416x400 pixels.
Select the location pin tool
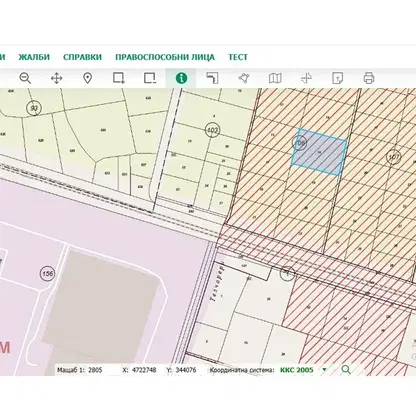click(x=87, y=79)
